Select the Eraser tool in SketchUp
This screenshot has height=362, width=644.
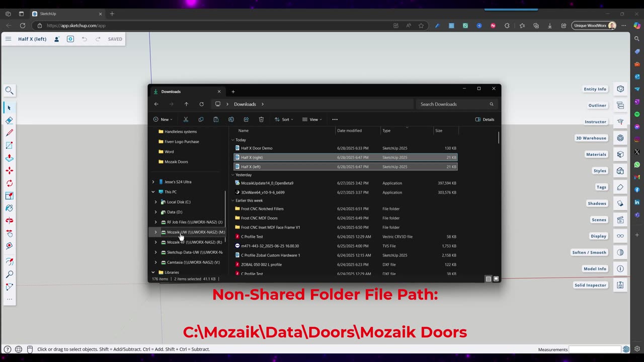pyautogui.click(x=9, y=120)
